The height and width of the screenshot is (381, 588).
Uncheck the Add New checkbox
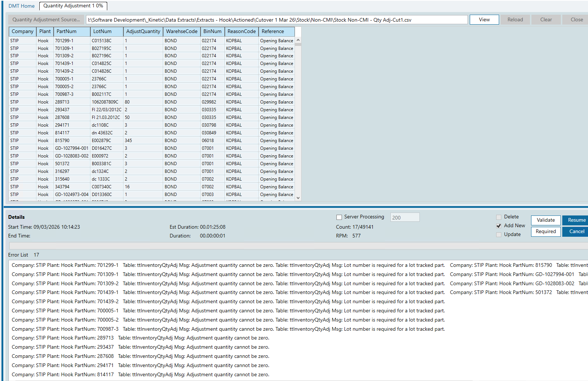click(499, 226)
